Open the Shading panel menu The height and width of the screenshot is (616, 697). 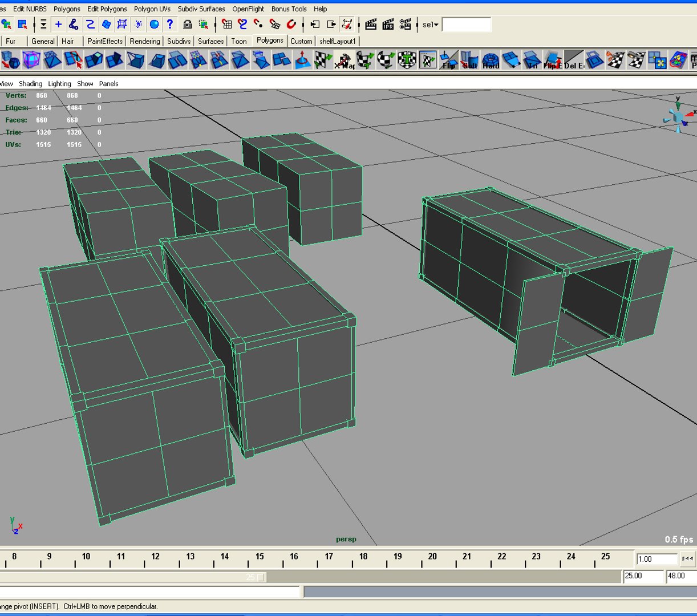pyautogui.click(x=30, y=83)
